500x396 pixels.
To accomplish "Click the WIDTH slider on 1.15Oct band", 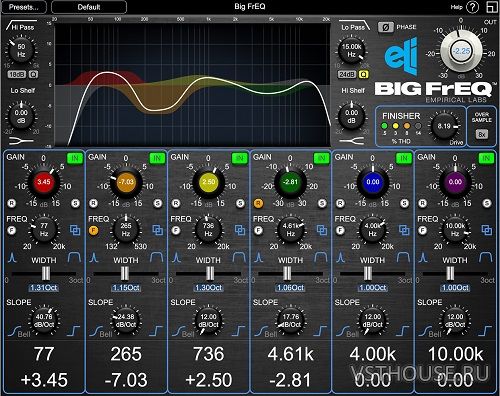I will tap(125, 274).
